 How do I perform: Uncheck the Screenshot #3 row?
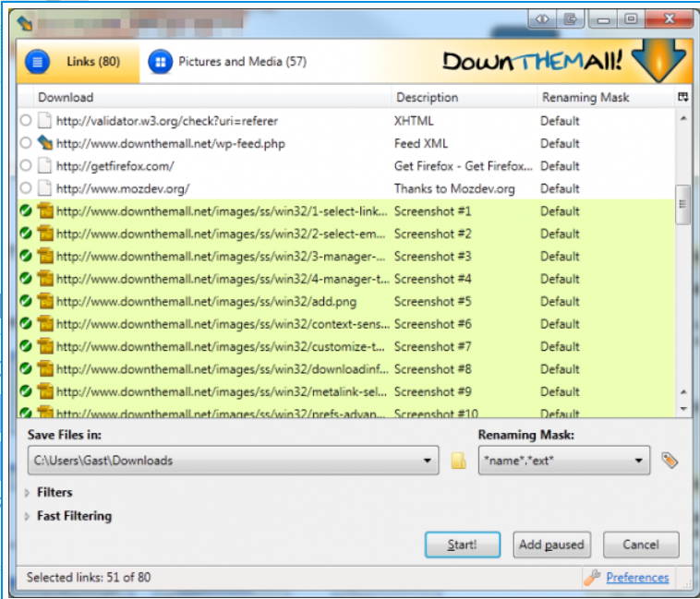[x=26, y=256]
